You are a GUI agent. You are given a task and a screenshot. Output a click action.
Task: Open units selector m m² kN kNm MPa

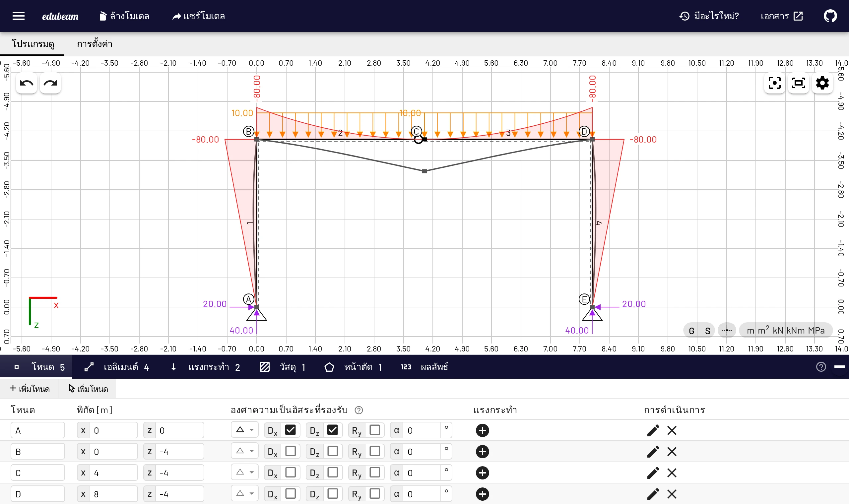[x=786, y=331]
